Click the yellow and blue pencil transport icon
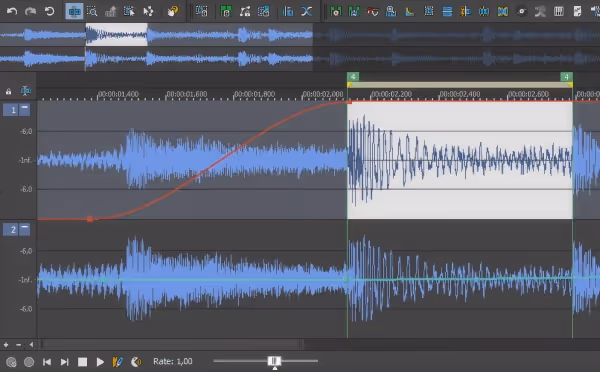Viewport: 600px width, 372px height. tap(117, 362)
